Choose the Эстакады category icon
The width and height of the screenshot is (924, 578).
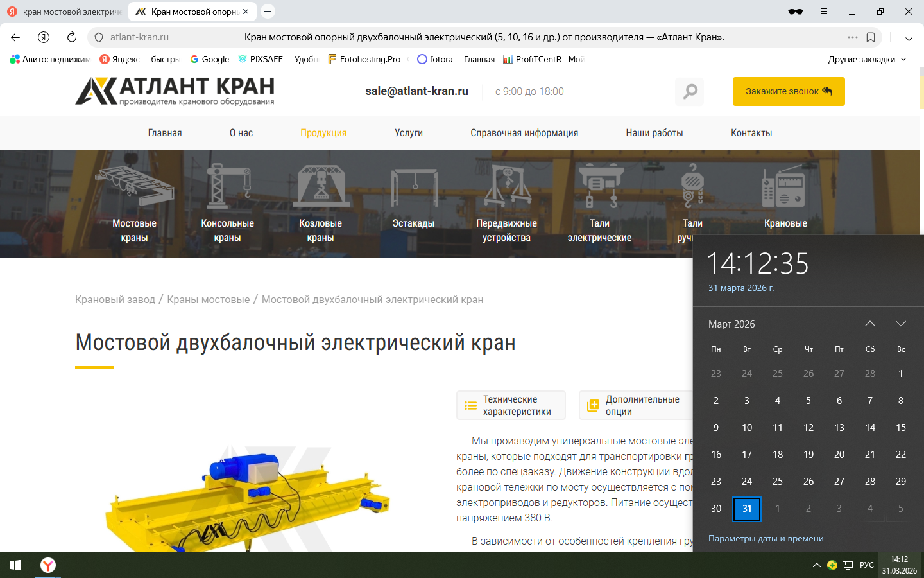[414, 188]
